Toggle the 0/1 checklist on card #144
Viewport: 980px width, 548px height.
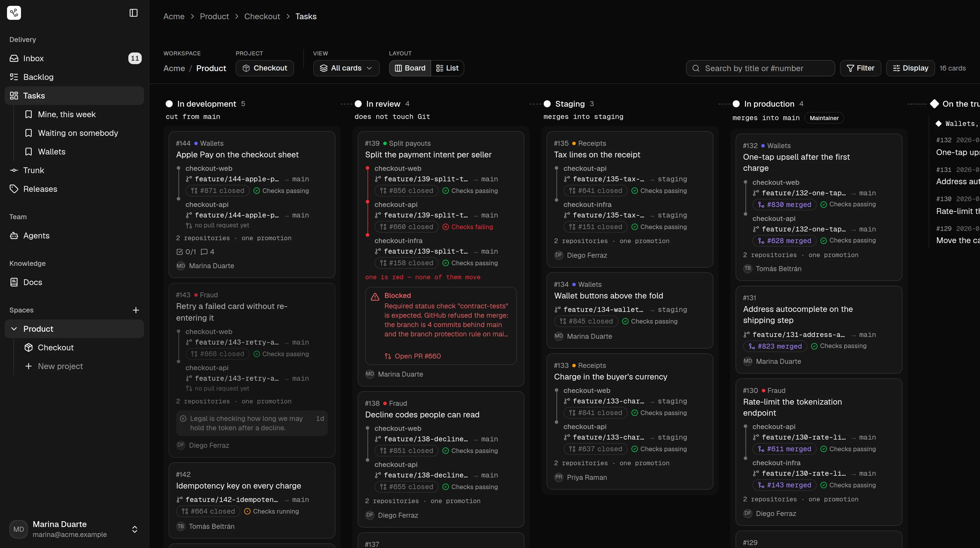pyautogui.click(x=186, y=252)
